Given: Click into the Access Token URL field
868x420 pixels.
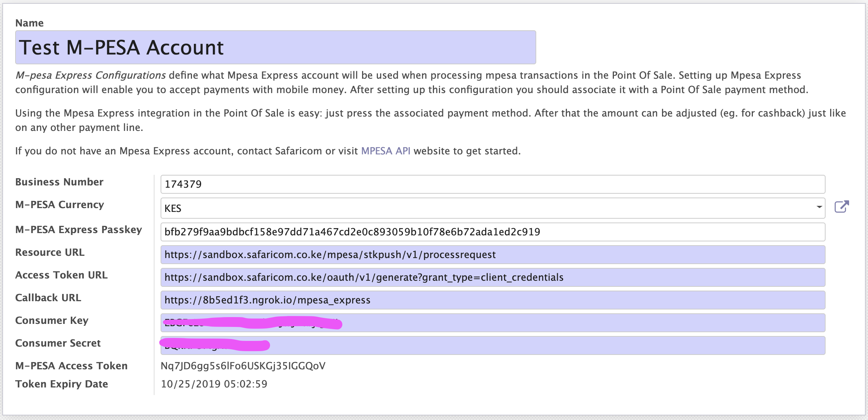Looking at the screenshot, I should click(x=493, y=277).
